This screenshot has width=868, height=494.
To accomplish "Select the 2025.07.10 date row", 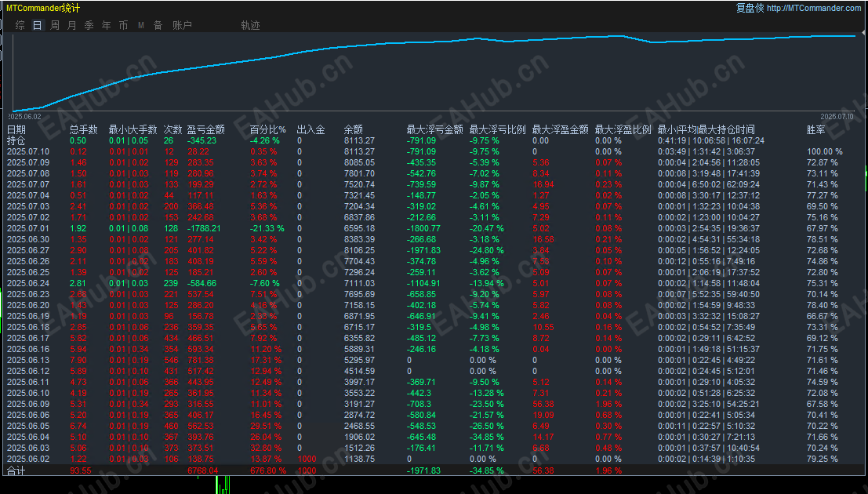I will 434,152.
